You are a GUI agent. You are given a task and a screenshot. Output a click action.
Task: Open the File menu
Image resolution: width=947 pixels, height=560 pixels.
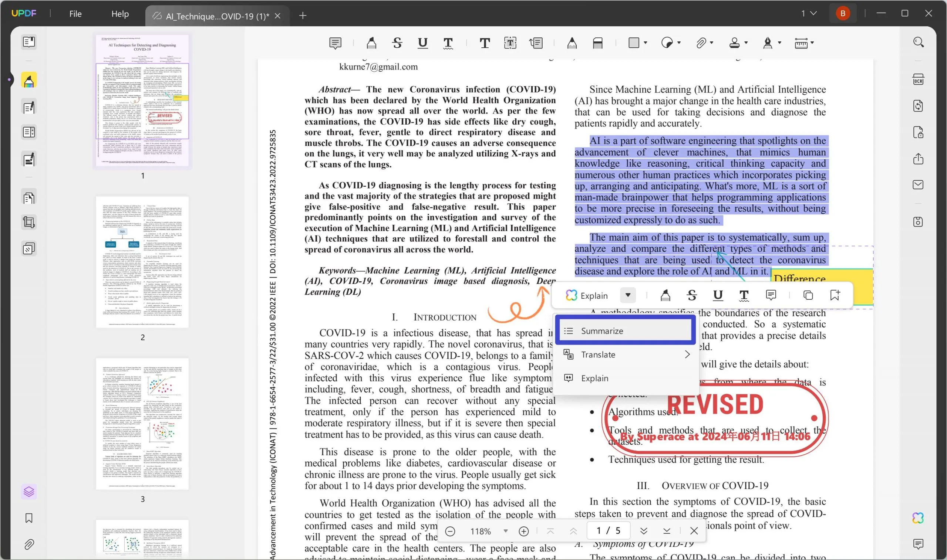tap(75, 14)
